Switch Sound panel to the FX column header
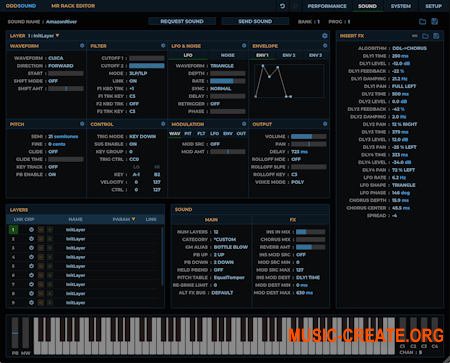The image size is (450, 363). click(x=292, y=220)
